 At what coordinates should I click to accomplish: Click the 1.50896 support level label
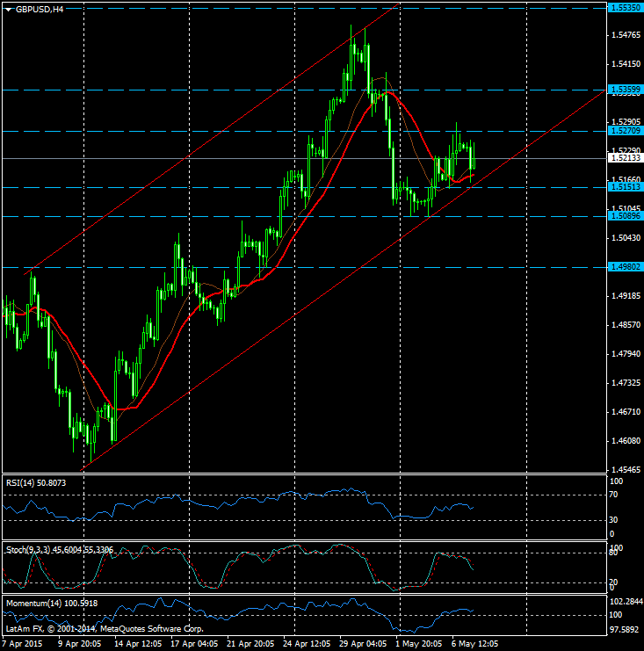(x=625, y=216)
